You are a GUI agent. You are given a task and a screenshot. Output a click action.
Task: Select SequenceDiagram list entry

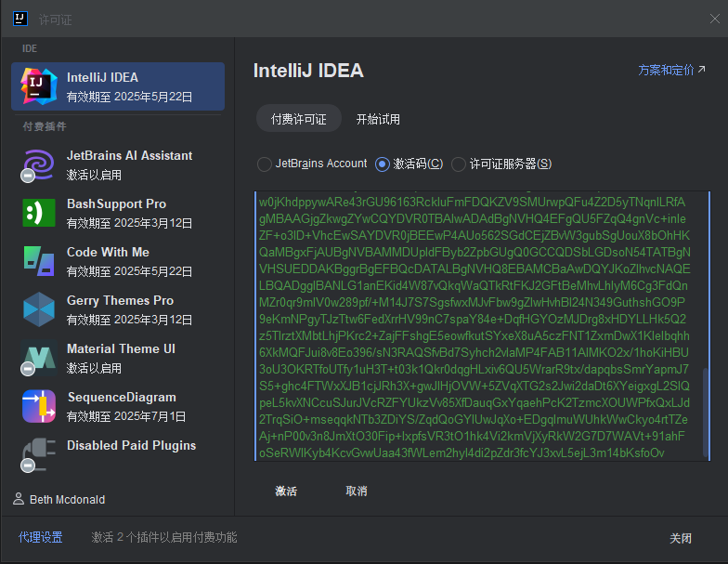[118, 406]
